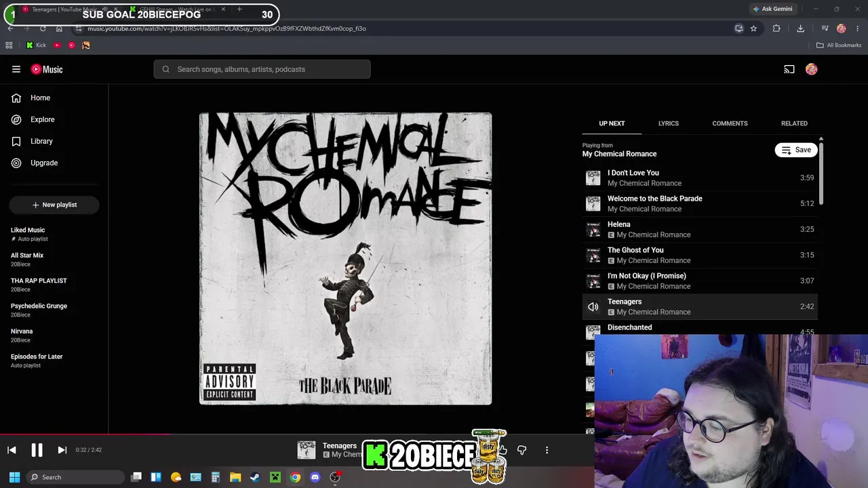The width and height of the screenshot is (868, 488).
Task: Open the Chrome extensions puzzle icon
Action: pyautogui.click(x=776, y=28)
